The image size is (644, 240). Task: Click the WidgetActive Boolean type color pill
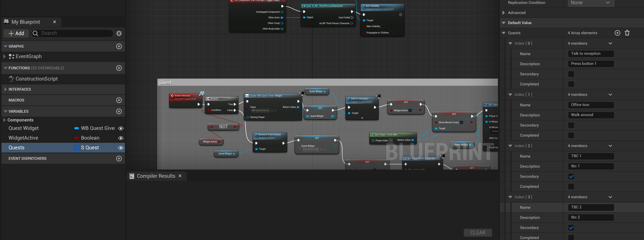(x=77, y=138)
